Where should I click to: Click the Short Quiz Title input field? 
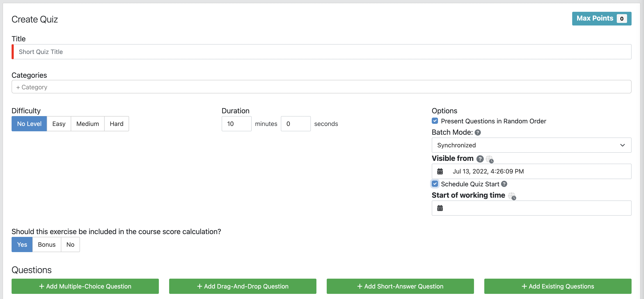click(x=322, y=52)
